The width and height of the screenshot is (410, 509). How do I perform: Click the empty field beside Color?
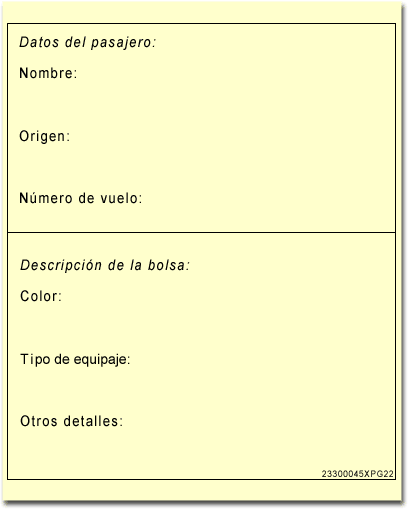pyautogui.click(x=227, y=296)
